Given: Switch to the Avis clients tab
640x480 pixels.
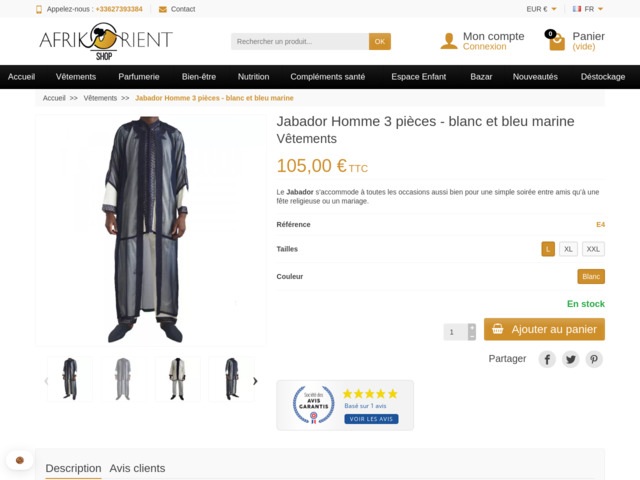Looking at the screenshot, I should 137,468.
